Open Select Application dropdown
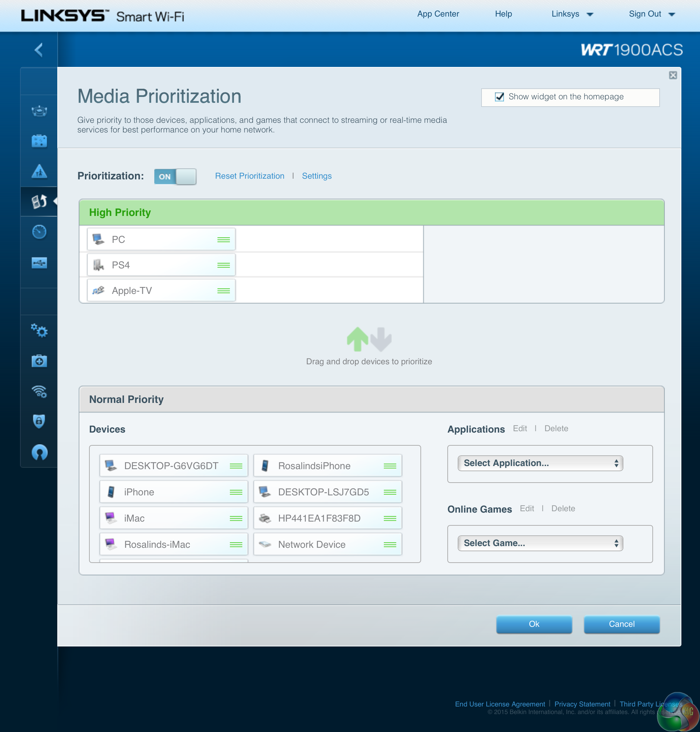700x732 pixels. pos(540,463)
